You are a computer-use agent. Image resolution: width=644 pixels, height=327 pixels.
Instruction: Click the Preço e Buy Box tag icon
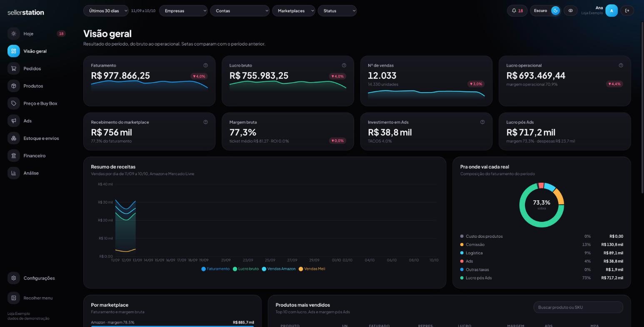(x=14, y=103)
